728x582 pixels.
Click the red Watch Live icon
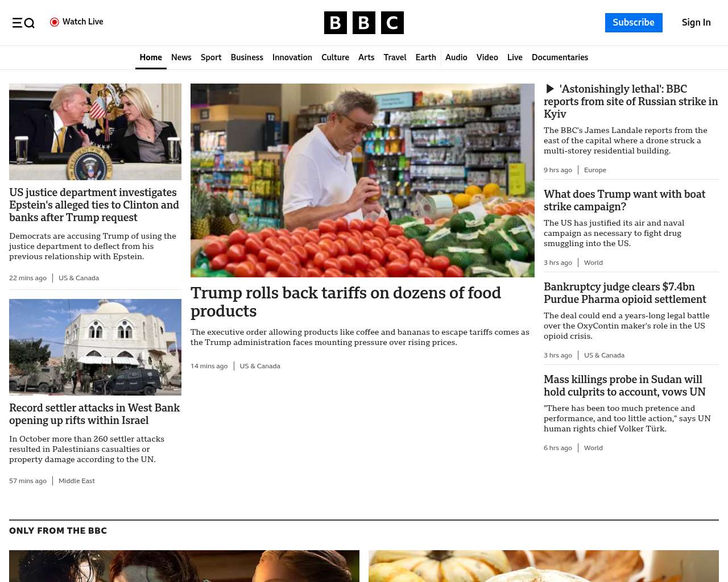pos(55,22)
